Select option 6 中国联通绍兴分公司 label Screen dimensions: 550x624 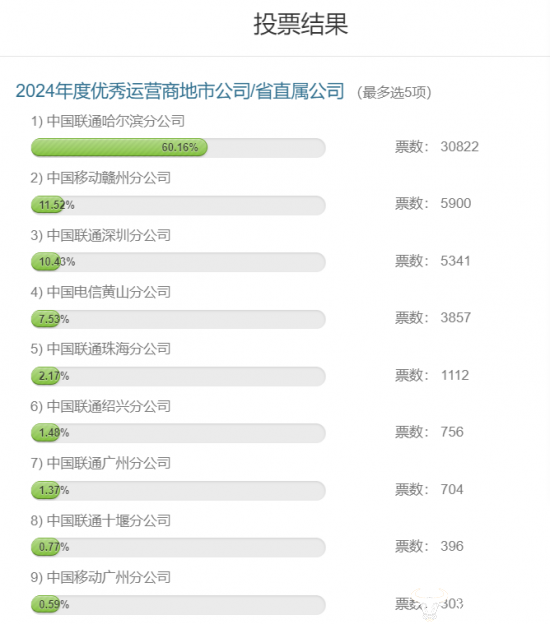(x=101, y=406)
